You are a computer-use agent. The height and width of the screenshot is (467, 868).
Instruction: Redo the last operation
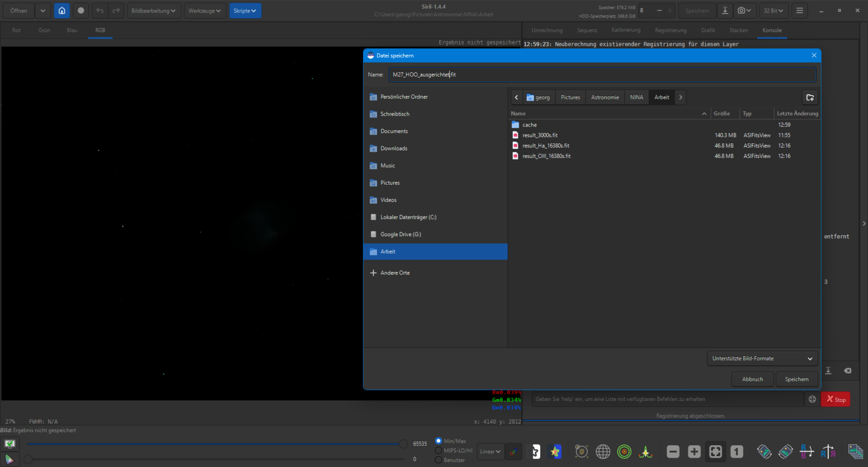point(116,11)
